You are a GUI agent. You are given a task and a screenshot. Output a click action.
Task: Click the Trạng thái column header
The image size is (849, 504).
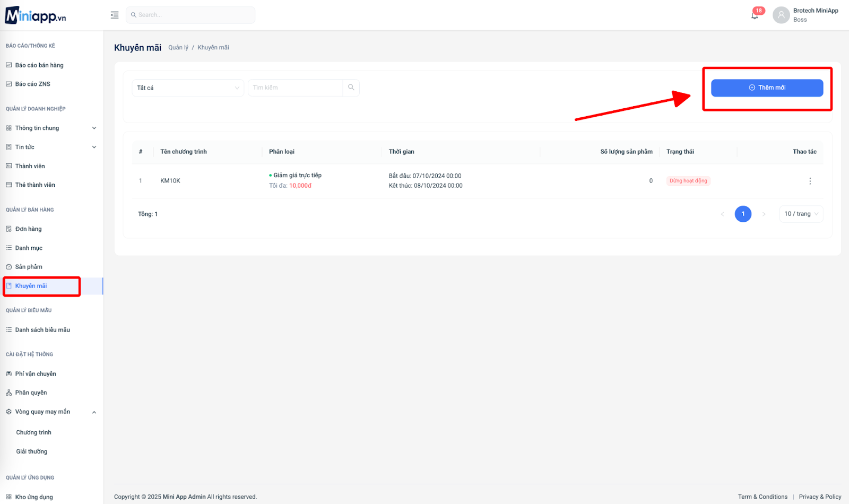point(680,152)
